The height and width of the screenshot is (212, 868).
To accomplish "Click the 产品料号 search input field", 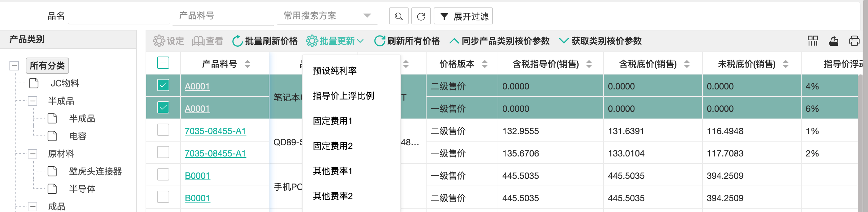I will pos(223,16).
